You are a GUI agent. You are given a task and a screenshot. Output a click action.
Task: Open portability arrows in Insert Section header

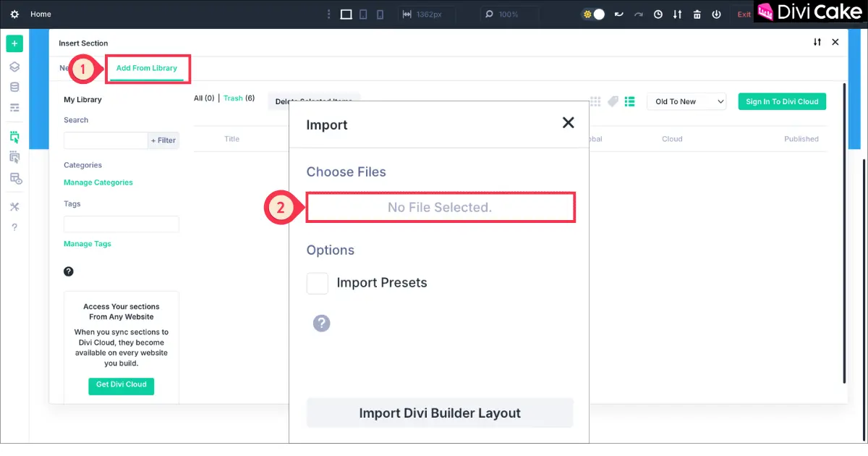[817, 42]
